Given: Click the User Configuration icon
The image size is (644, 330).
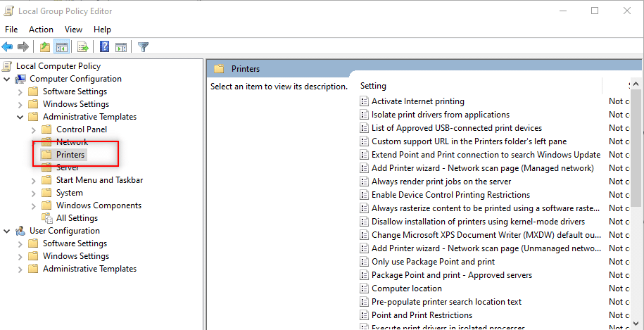Looking at the screenshot, I should tap(20, 231).
